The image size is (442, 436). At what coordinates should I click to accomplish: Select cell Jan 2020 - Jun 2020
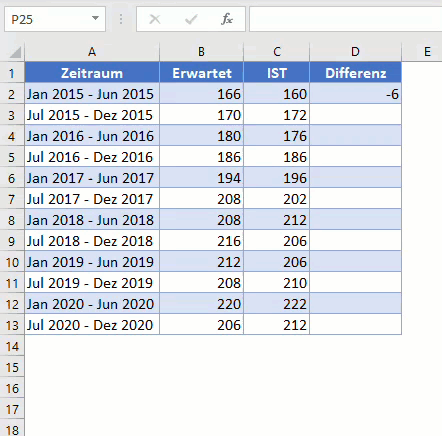tap(92, 304)
